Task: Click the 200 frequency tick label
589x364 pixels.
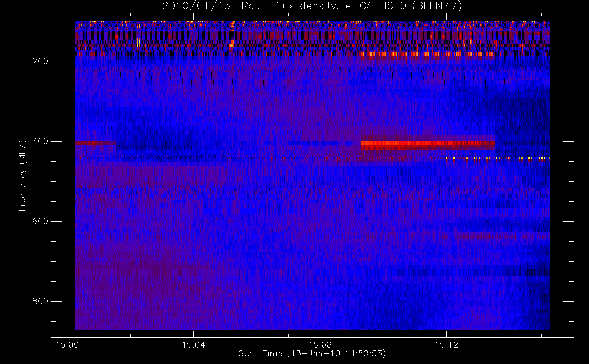Action: click(40, 61)
